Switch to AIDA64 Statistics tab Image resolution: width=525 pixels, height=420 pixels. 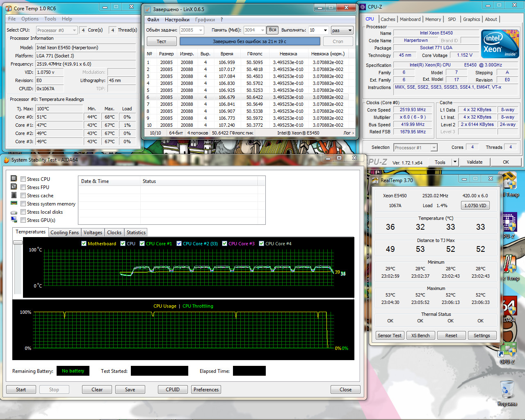tap(136, 233)
